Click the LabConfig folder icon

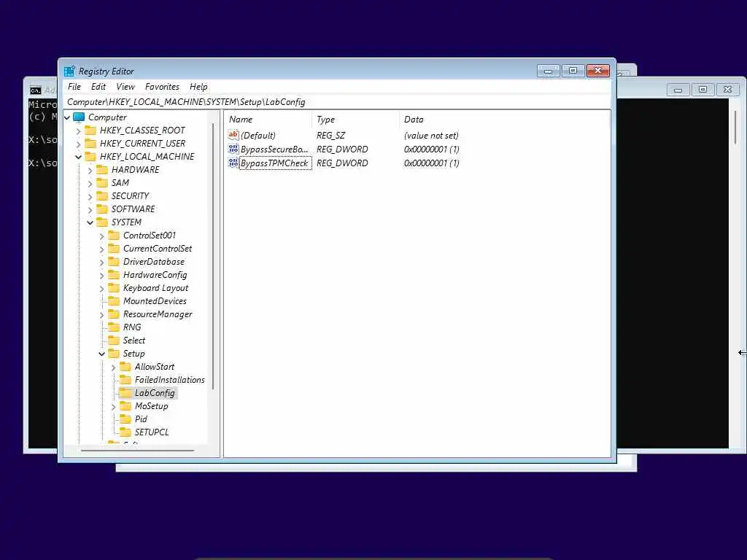click(125, 392)
